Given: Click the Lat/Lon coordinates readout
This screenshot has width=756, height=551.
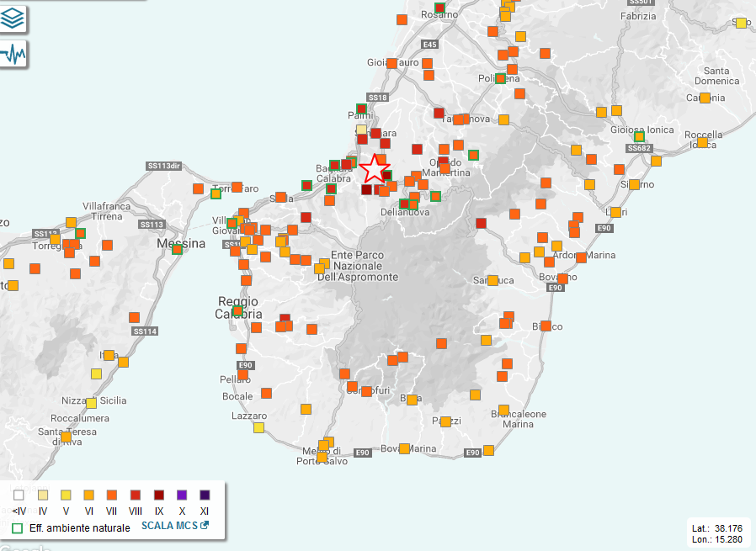Looking at the screenshot, I should coord(716,532).
